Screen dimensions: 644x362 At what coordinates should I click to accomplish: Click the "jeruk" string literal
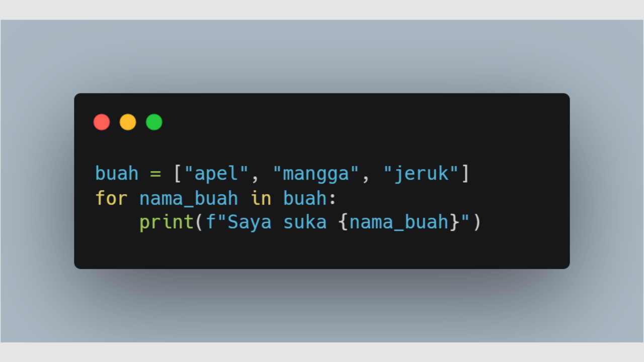pos(421,174)
